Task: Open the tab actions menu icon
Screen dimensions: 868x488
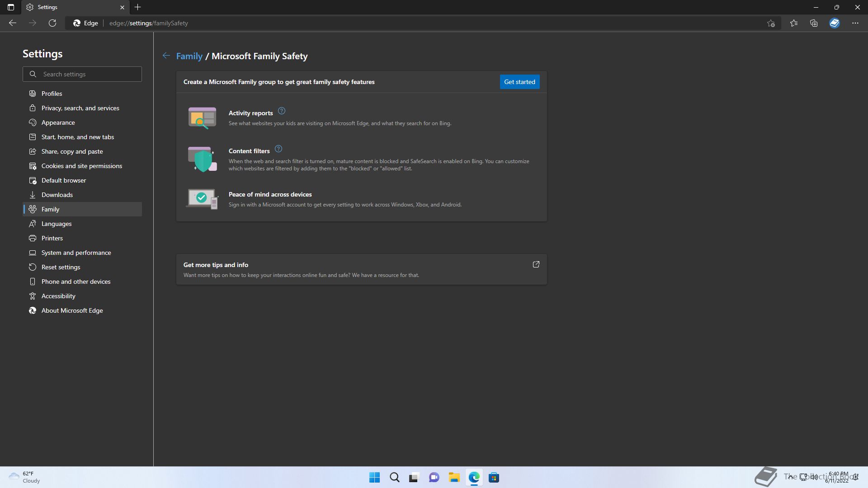Action: coord(11,7)
